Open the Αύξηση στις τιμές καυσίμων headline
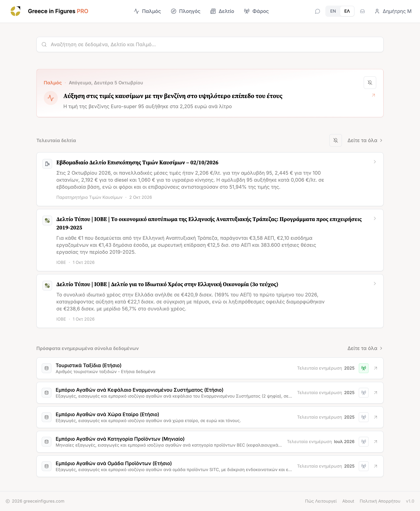Screen dimensions: 420x511 (173, 96)
